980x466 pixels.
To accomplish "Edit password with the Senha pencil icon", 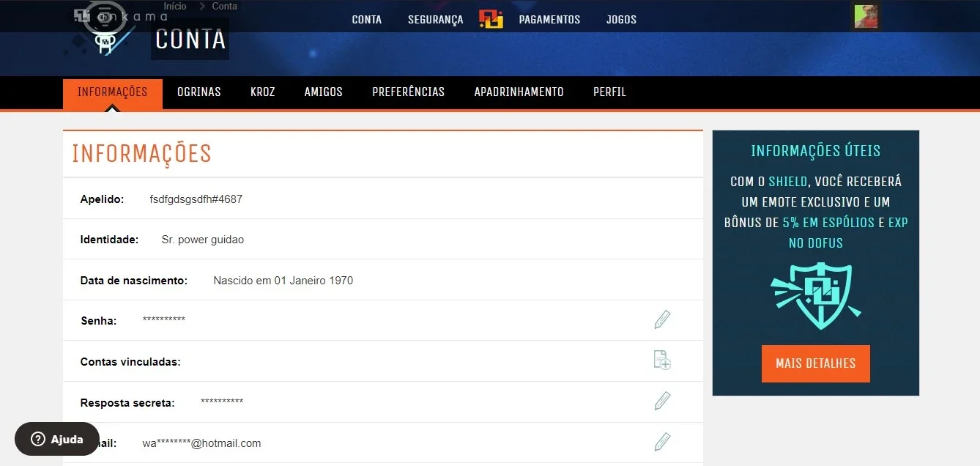I will [662, 319].
